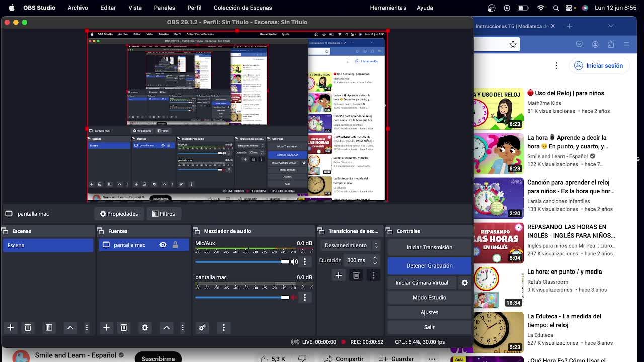
Task: Configure virtual camera gear icon
Action: click(x=465, y=283)
